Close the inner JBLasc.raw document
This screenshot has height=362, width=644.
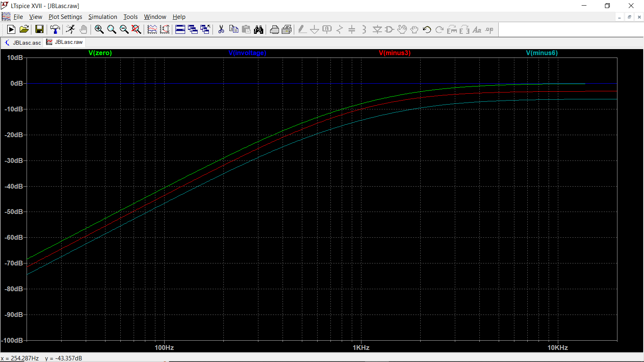[639, 17]
